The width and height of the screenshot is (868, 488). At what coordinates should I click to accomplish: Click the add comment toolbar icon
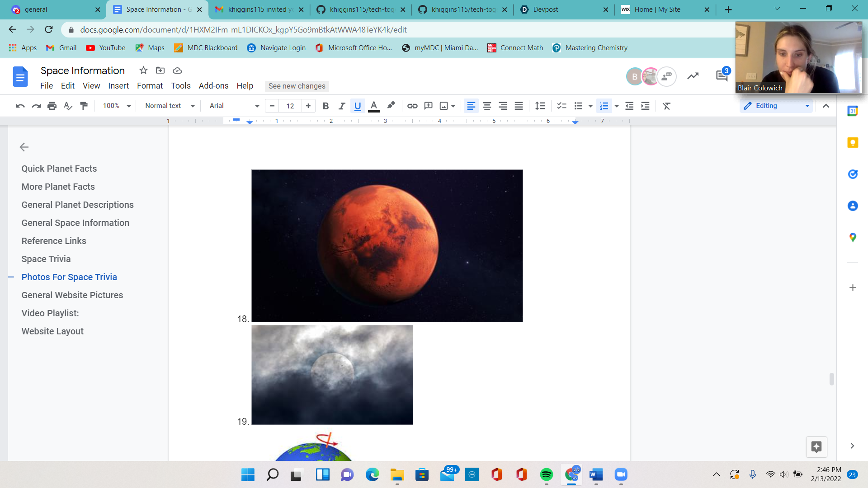point(428,106)
